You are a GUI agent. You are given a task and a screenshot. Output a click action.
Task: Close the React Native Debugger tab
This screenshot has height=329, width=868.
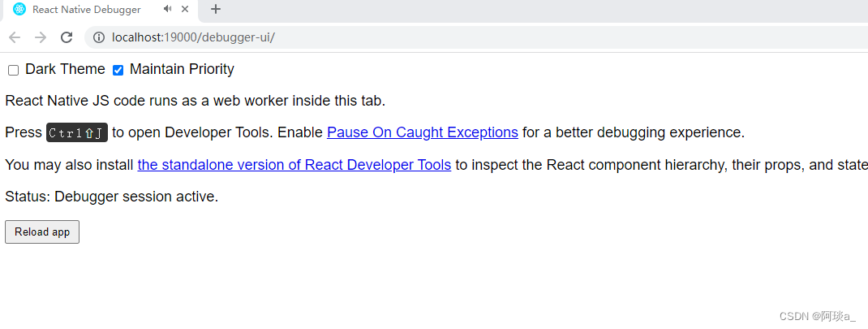[x=186, y=10]
